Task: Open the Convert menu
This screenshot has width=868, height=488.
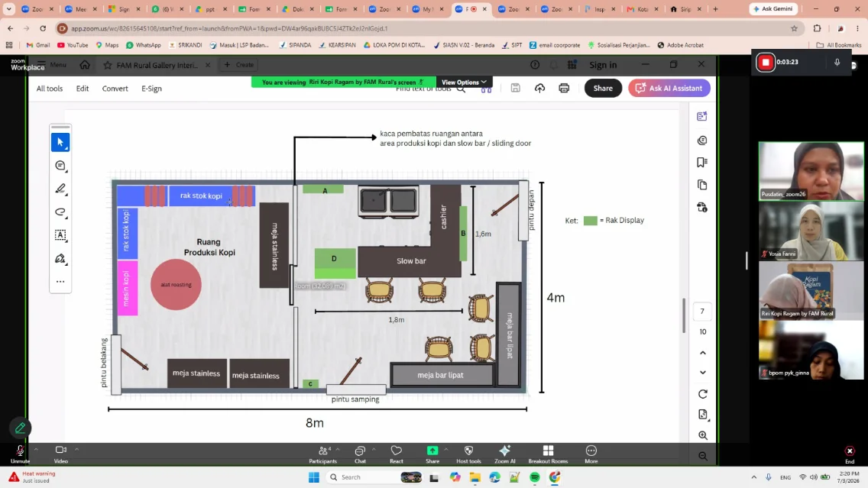Action: pos(115,89)
